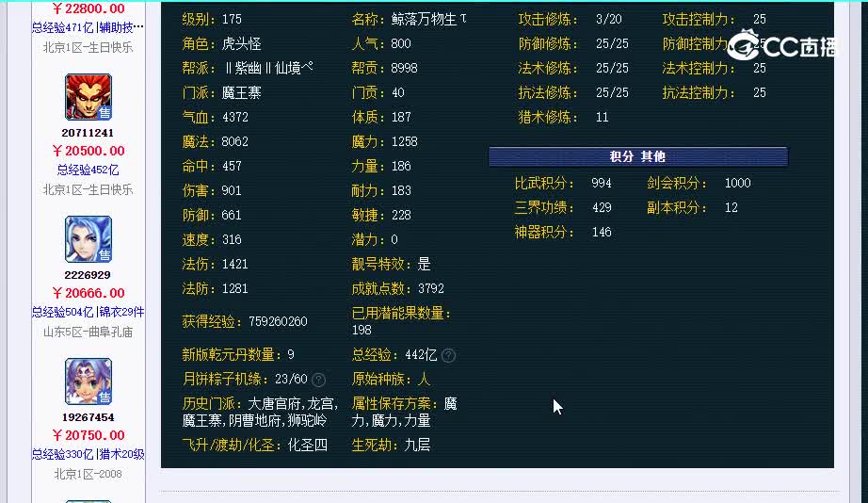The image size is (868, 503).
Task: Click the 新版乾元丹数量 value 9
Action: coord(291,354)
